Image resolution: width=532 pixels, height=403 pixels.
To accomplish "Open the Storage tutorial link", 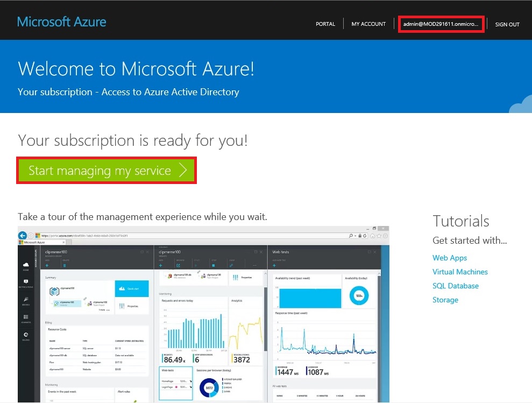I will (445, 300).
